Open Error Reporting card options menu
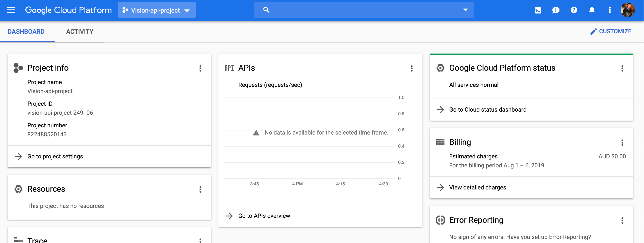This screenshot has height=243, width=644. [x=622, y=220]
